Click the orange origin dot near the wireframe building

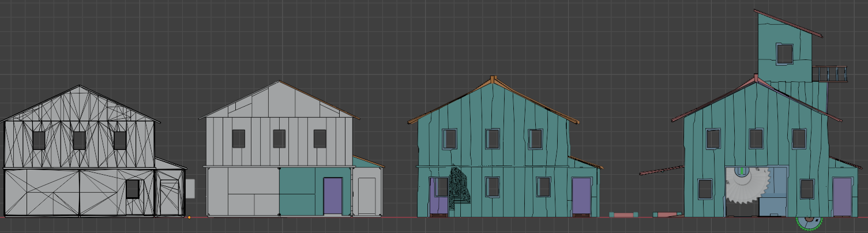pyautogui.click(x=189, y=217)
